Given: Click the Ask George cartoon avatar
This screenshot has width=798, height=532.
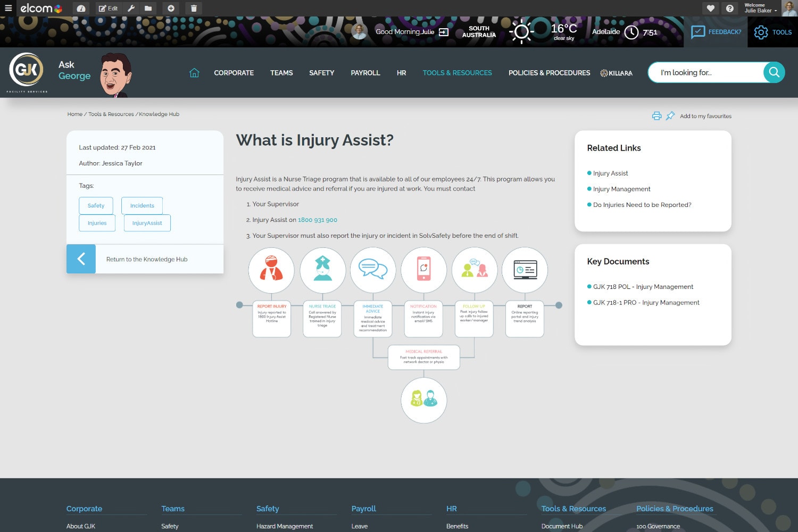Looking at the screenshot, I should tap(116, 74).
